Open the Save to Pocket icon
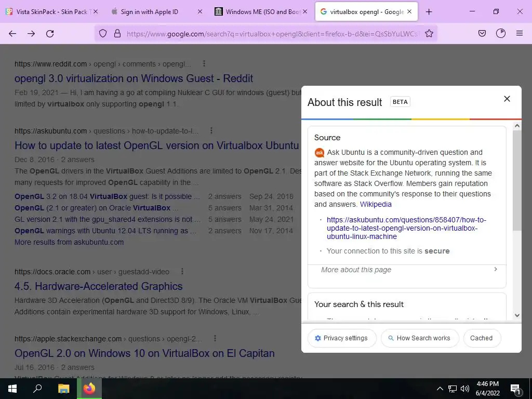 coord(482,33)
